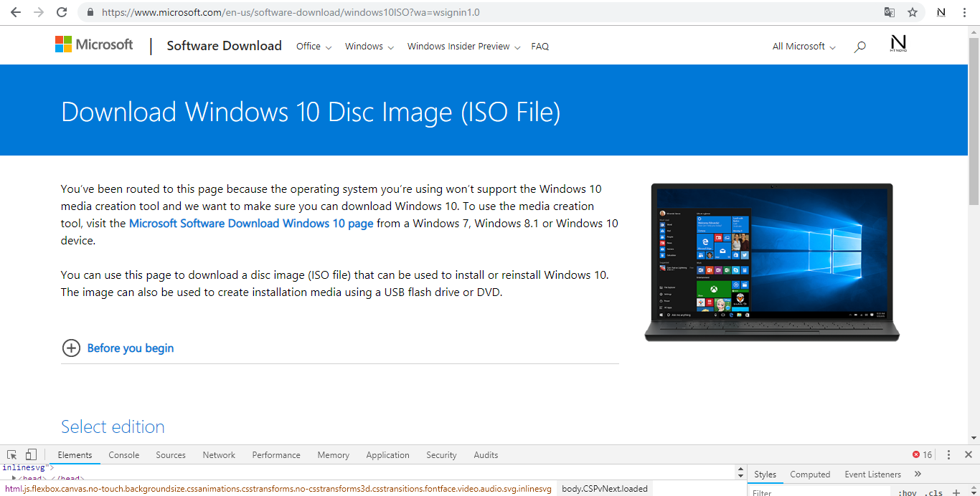Enable the :hov element state toggle
The width and height of the screenshot is (980, 496).
(x=908, y=492)
